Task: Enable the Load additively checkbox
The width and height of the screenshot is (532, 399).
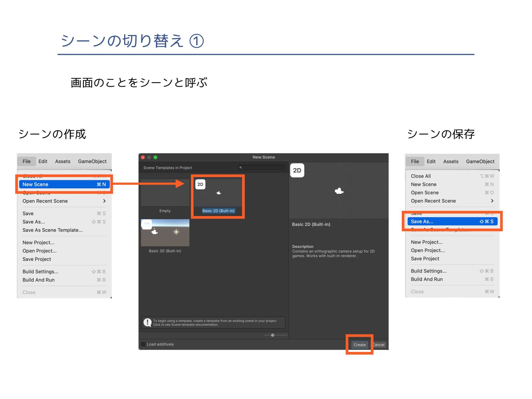Action: pyautogui.click(x=143, y=344)
